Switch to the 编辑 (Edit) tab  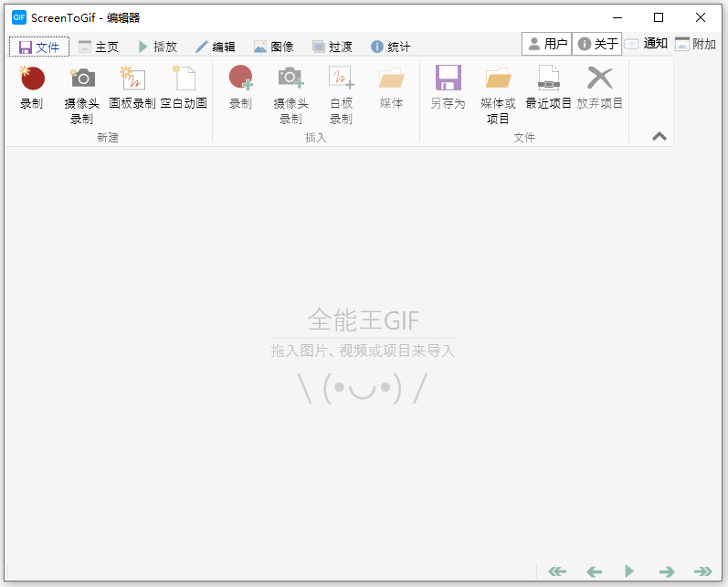[x=216, y=47]
